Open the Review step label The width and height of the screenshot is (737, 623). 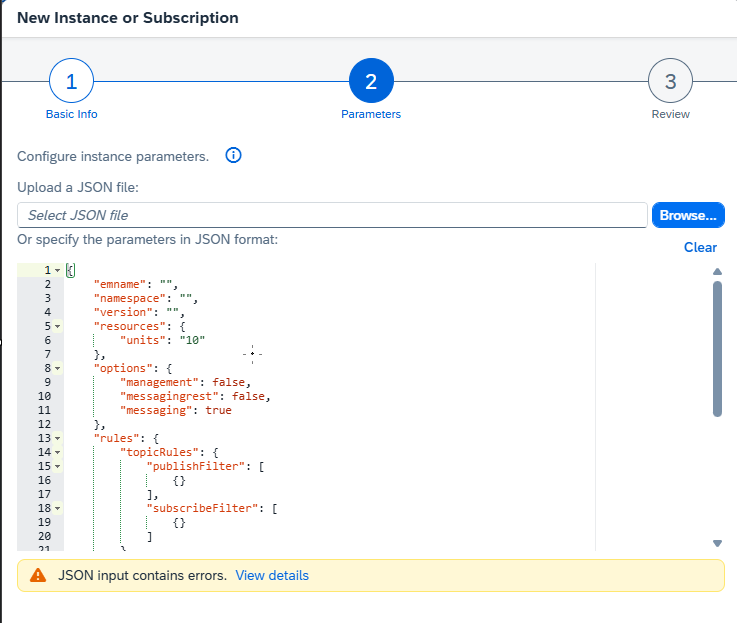click(670, 114)
